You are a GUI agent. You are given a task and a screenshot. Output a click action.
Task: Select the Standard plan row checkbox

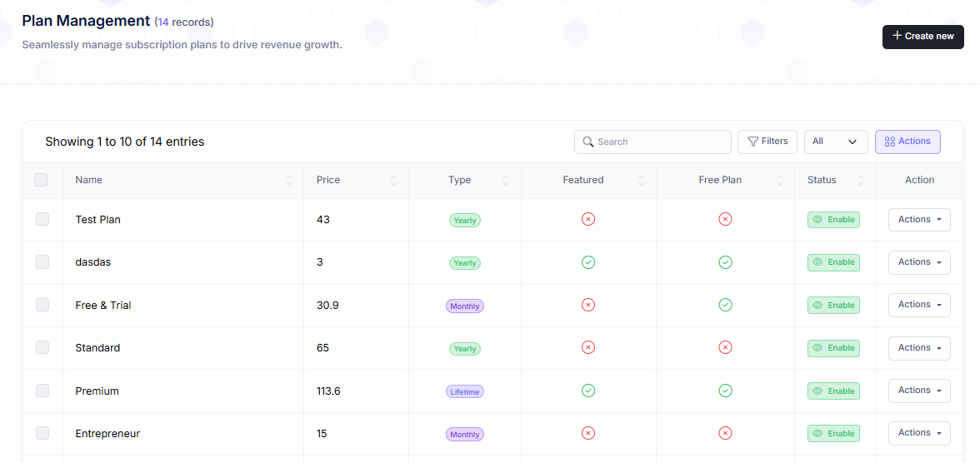click(x=42, y=347)
